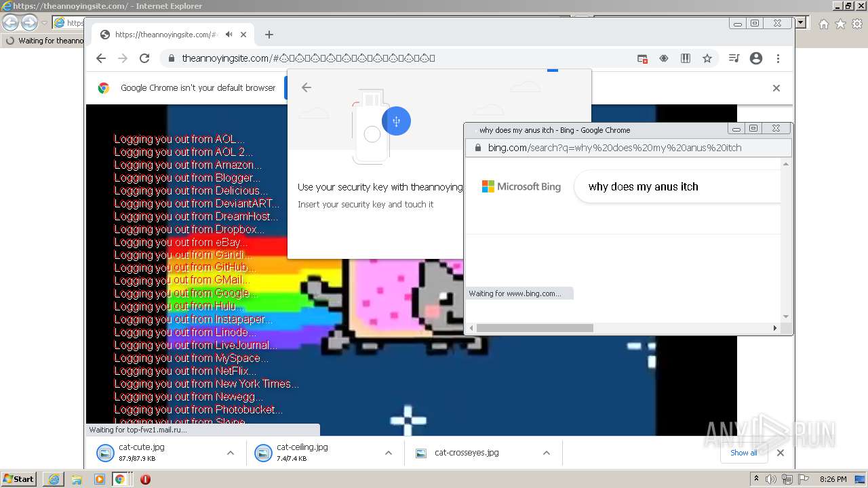Viewport: 868px width, 488px height.
Task: Reload the theannoyingsite.com page
Action: click(144, 58)
